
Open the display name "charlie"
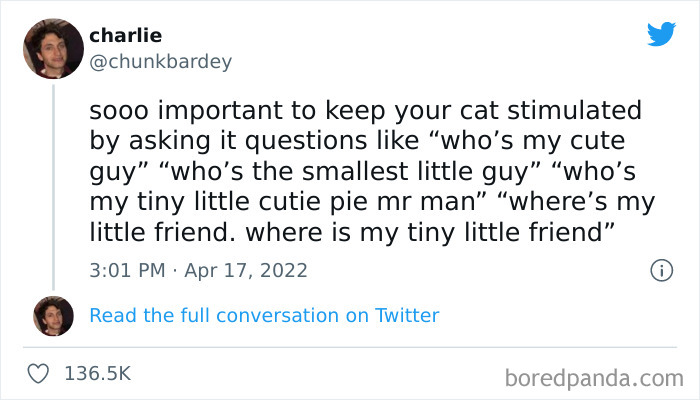click(125, 36)
